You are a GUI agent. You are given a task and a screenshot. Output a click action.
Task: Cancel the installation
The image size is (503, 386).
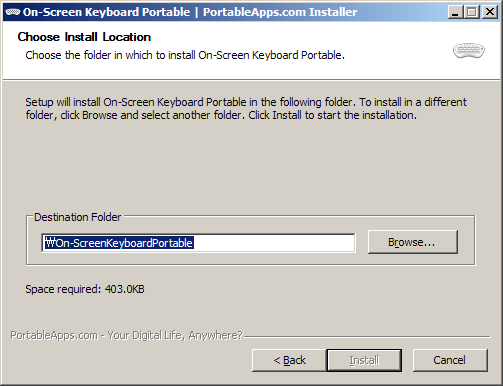(450, 360)
